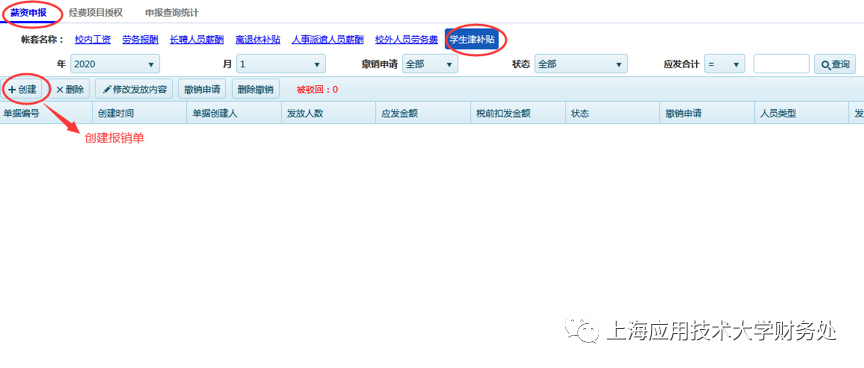
Task: Click the 人员类型 column header
Action: [801, 113]
